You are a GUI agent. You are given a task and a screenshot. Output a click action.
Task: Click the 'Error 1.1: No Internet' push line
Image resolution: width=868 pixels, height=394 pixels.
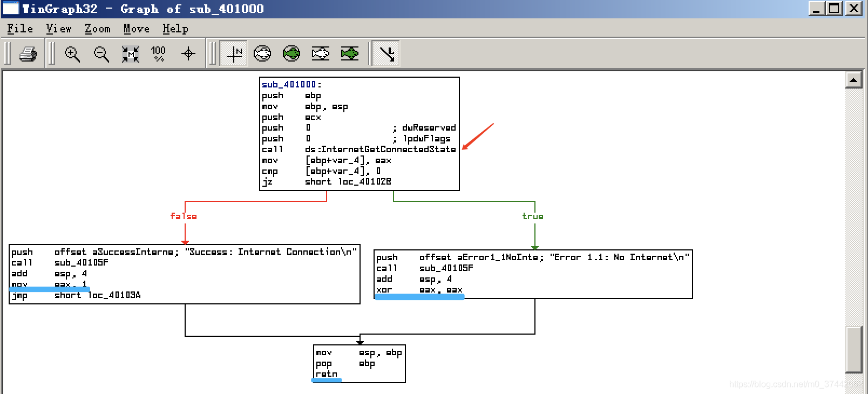(533, 257)
